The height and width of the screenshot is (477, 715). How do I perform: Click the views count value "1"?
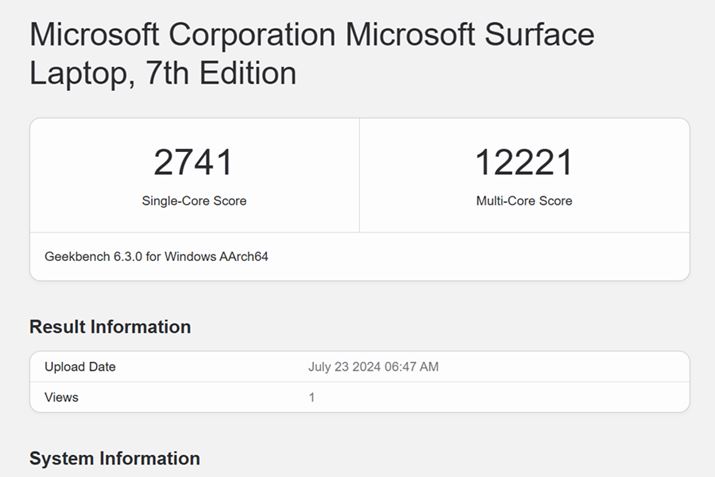[312, 397]
